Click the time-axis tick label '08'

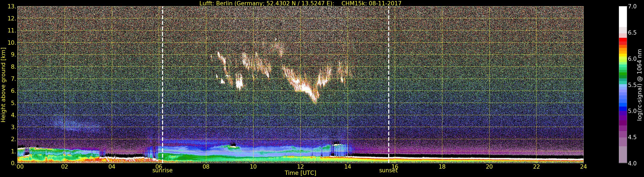tap(206, 166)
